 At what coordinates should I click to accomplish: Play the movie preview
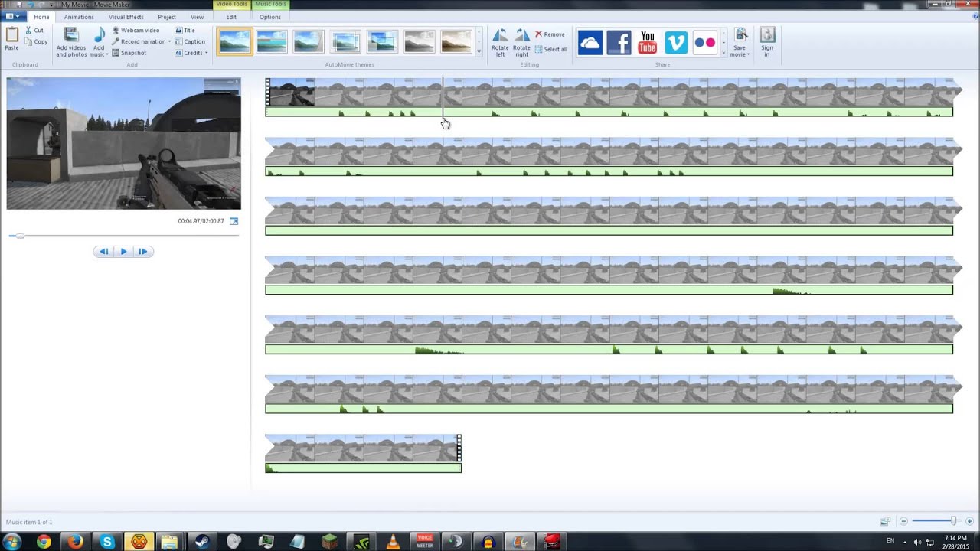123,251
